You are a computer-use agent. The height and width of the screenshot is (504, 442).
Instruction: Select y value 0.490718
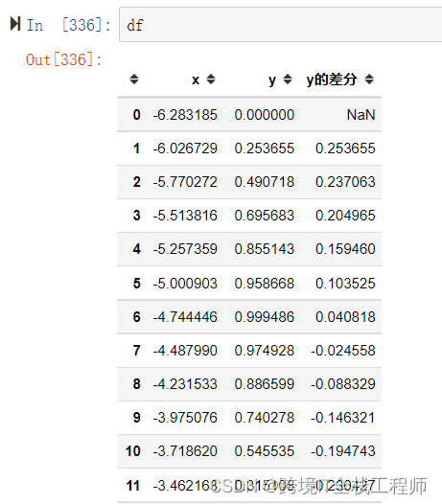pos(264,182)
